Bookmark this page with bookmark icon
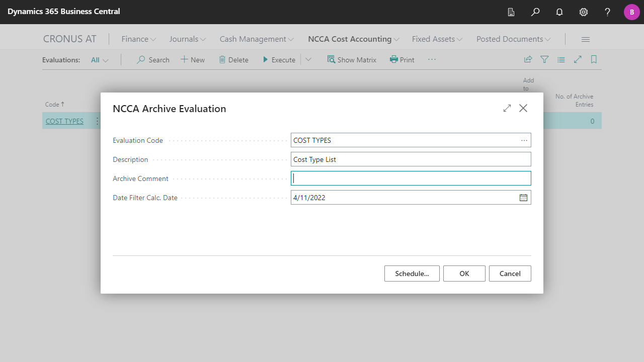The width and height of the screenshot is (644, 362). point(594,59)
